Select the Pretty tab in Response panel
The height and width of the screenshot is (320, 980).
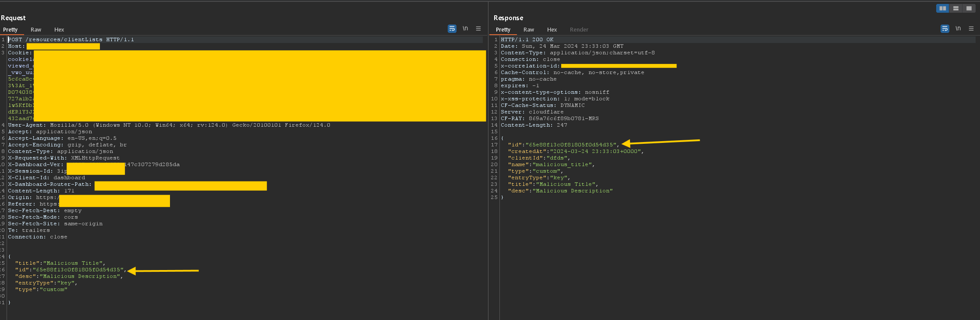tap(503, 30)
